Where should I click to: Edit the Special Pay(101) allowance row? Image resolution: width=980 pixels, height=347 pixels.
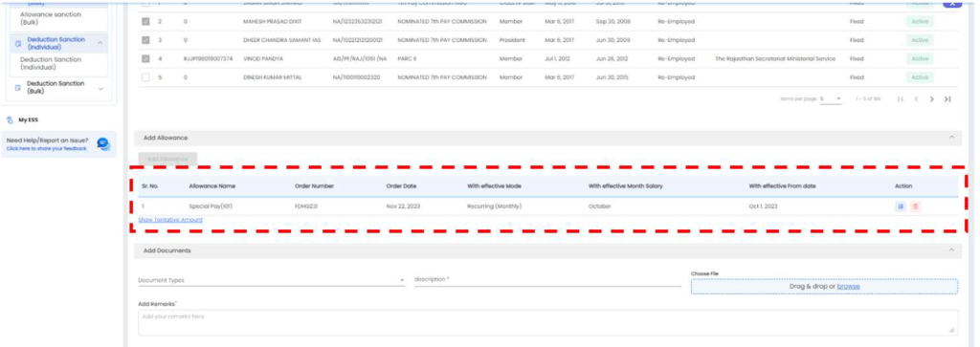coord(901,206)
